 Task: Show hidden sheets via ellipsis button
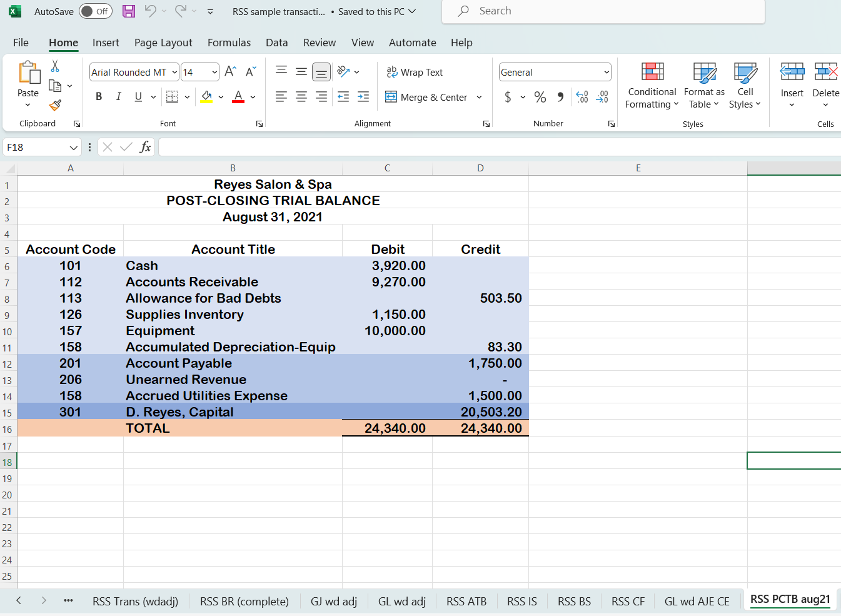[x=68, y=601]
